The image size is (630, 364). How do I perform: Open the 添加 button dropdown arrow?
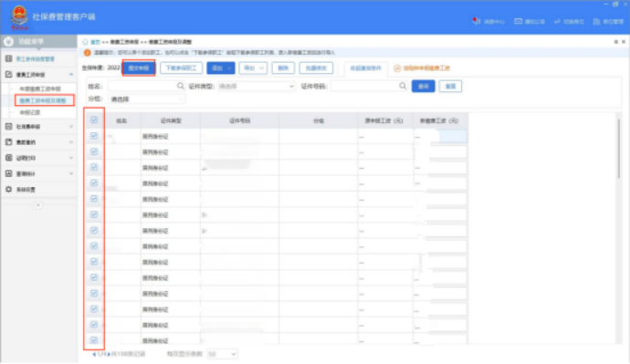(229, 68)
